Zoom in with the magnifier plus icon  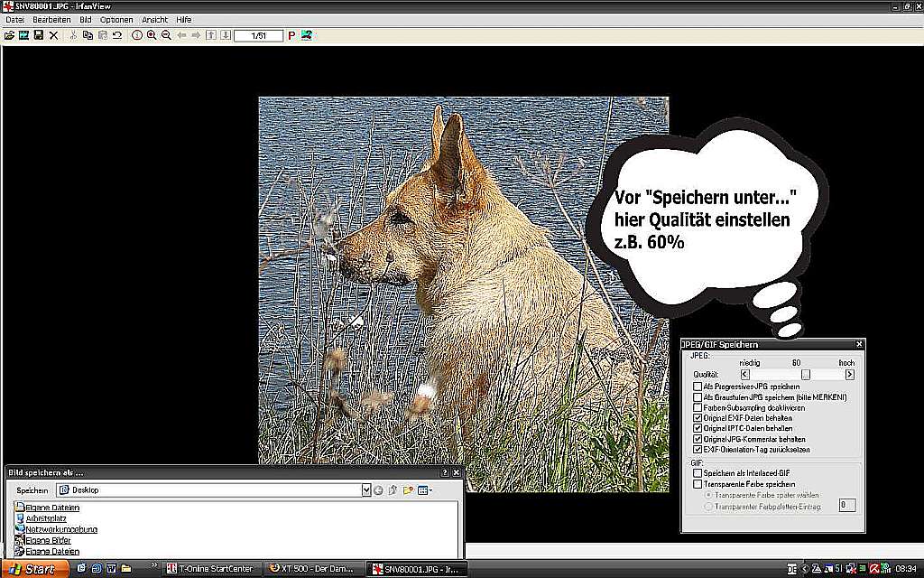pos(152,35)
